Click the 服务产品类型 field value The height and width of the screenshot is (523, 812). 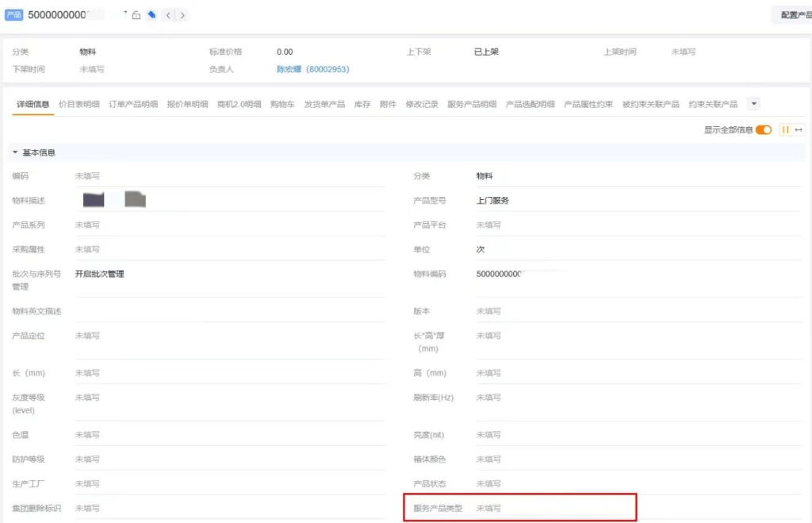point(488,508)
